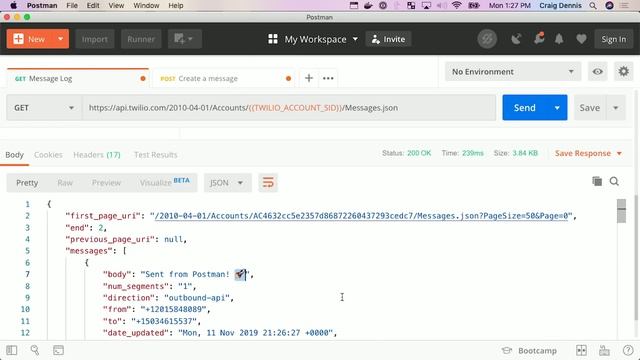Image resolution: width=640 pixels, height=360 pixels.
Task: Select the Preview view
Action: 106,183
